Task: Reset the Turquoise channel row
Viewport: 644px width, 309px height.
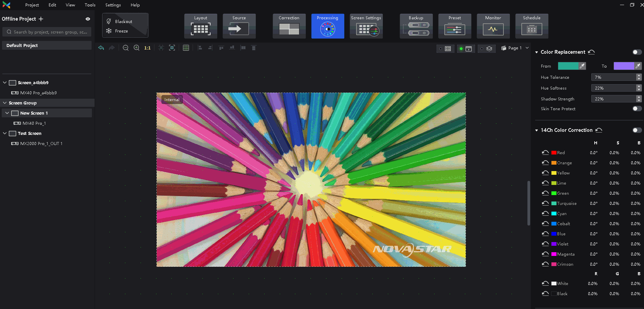Action: 545,203
